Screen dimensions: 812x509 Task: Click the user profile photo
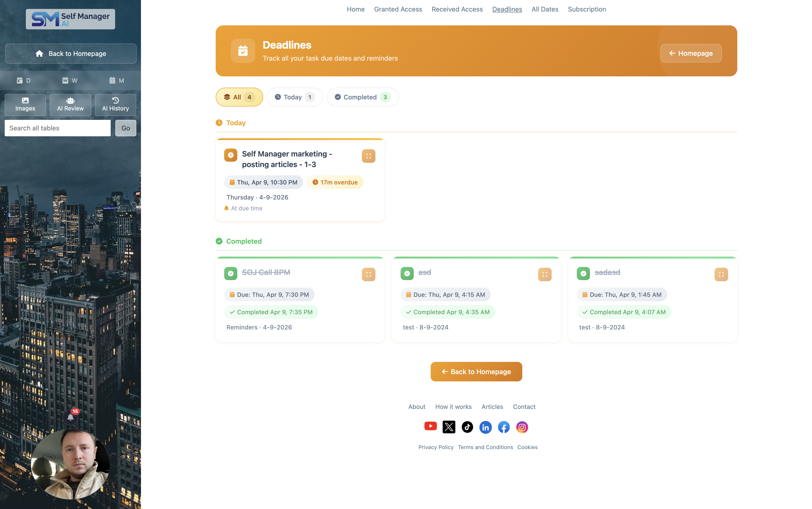(70, 464)
